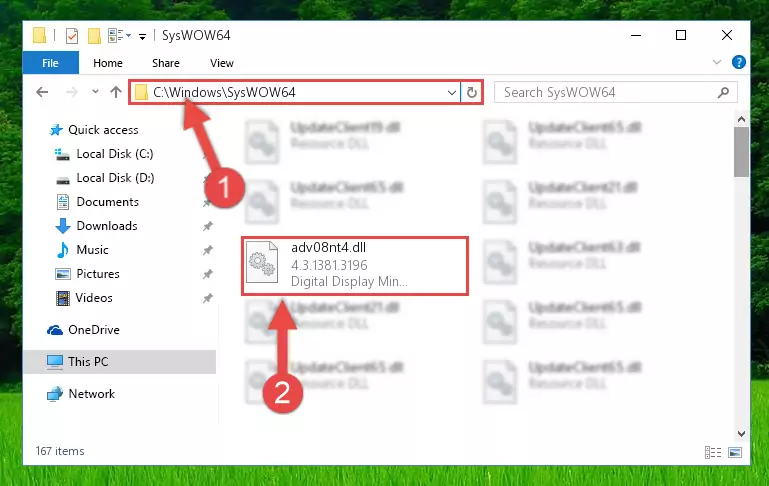Switch to Details view in status bar
Viewport: 769px width, 486px height.
tap(713, 452)
